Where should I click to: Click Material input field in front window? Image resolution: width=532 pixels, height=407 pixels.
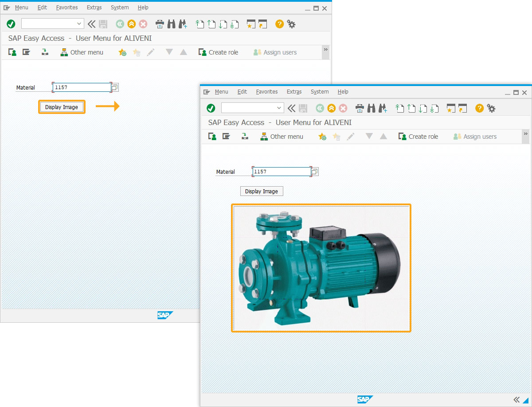tap(282, 172)
